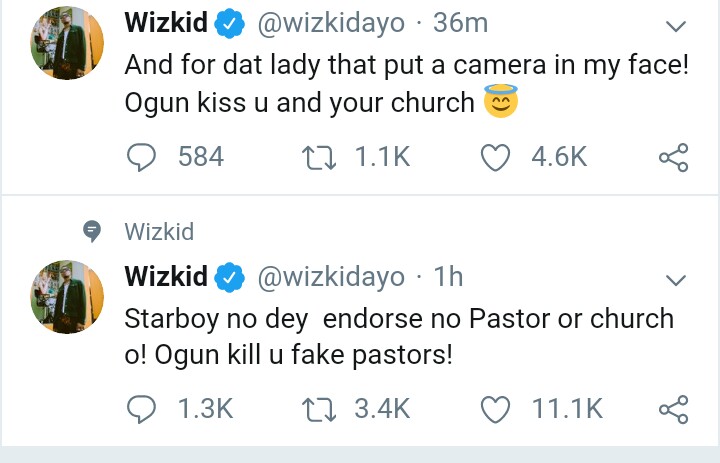Share the camera lady tweet
Image resolution: width=720 pixels, height=463 pixels.
673,157
